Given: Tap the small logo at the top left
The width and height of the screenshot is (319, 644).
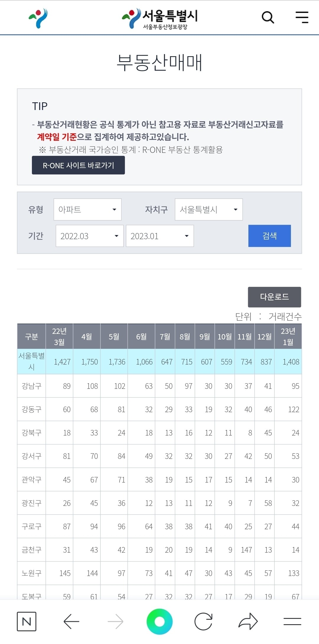Looking at the screenshot, I should coord(37,17).
